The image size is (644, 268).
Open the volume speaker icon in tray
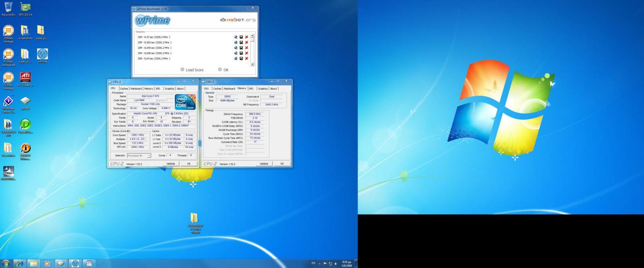pos(336,264)
